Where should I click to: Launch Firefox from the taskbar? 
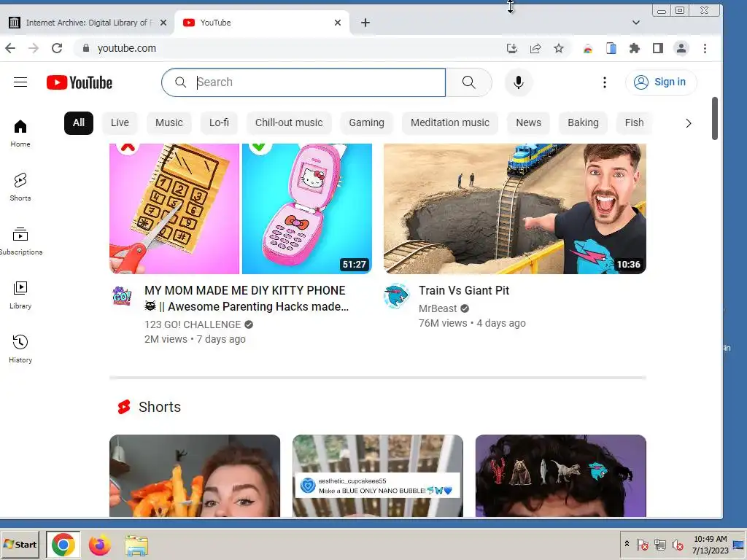point(99,545)
